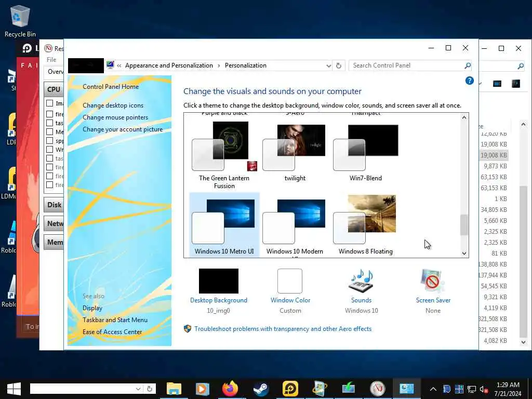
Task: Click the blue Windows-tiles tray icon
Action: tap(459, 389)
